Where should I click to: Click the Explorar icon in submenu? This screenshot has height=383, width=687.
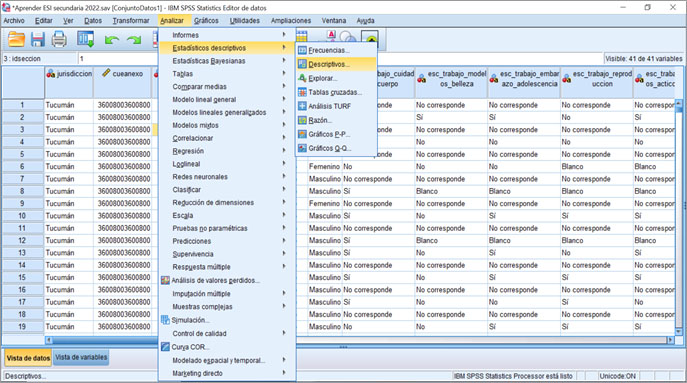(302, 78)
